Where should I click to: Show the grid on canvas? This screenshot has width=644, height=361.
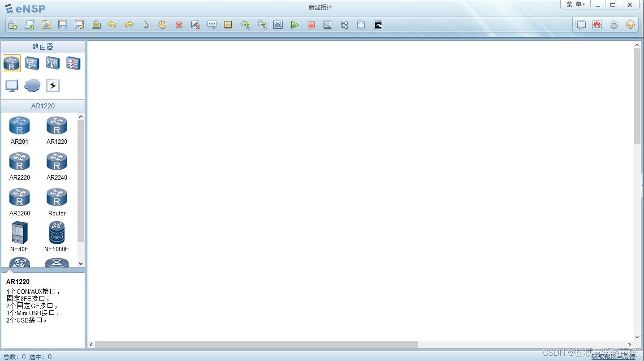(361, 25)
